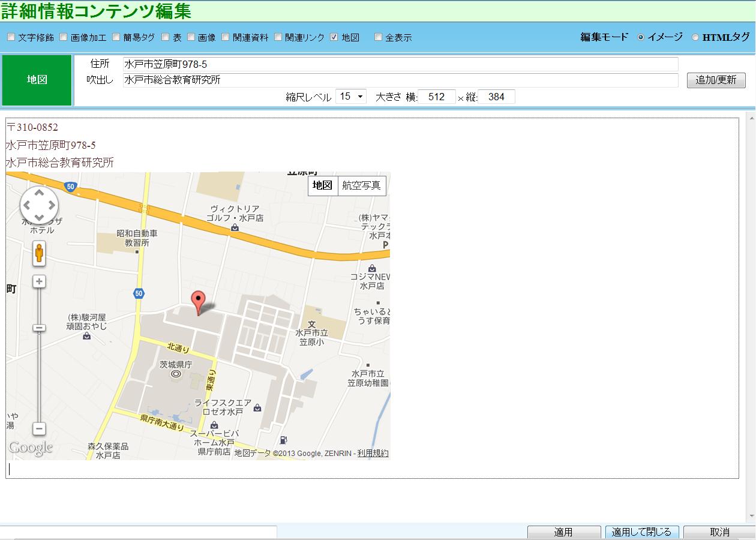756x540 pixels.
Task: Click the Google logo on the map
Action: 31,448
